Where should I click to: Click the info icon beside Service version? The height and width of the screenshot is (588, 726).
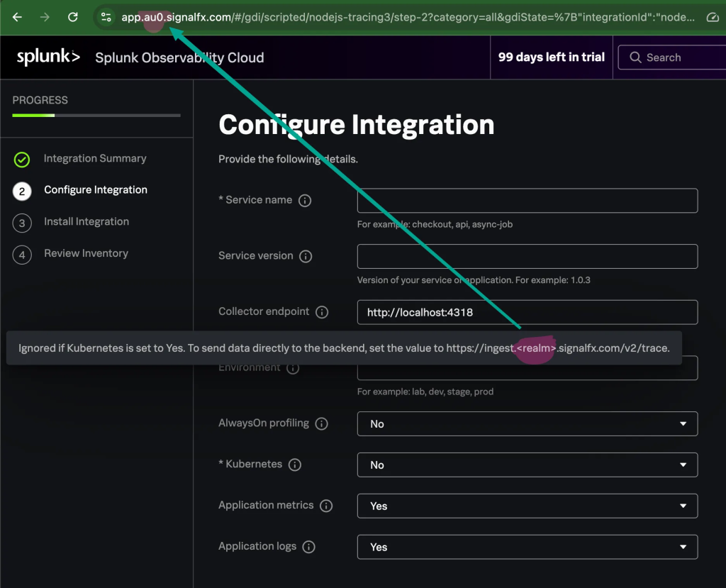tap(306, 256)
